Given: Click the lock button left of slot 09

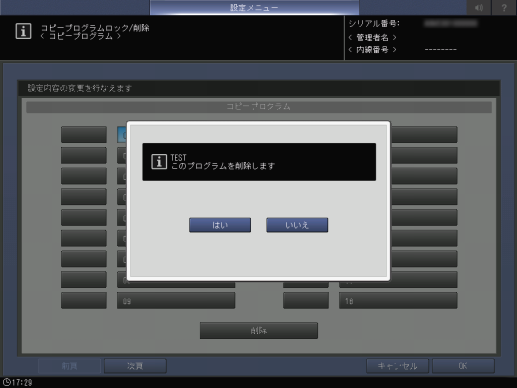Looking at the screenshot, I should pyautogui.click(x=84, y=301).
